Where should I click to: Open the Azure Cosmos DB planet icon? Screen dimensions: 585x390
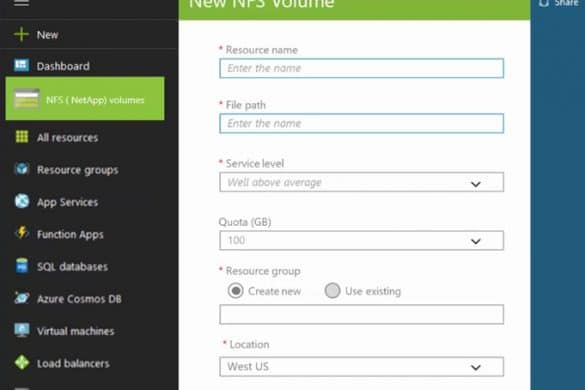[22, 298]
